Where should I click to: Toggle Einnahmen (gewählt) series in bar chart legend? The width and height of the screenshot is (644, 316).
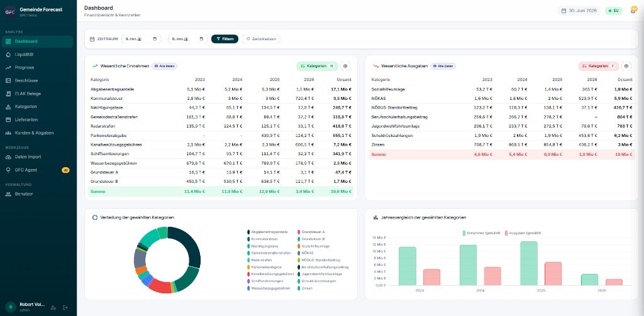[x=481, y=232]
